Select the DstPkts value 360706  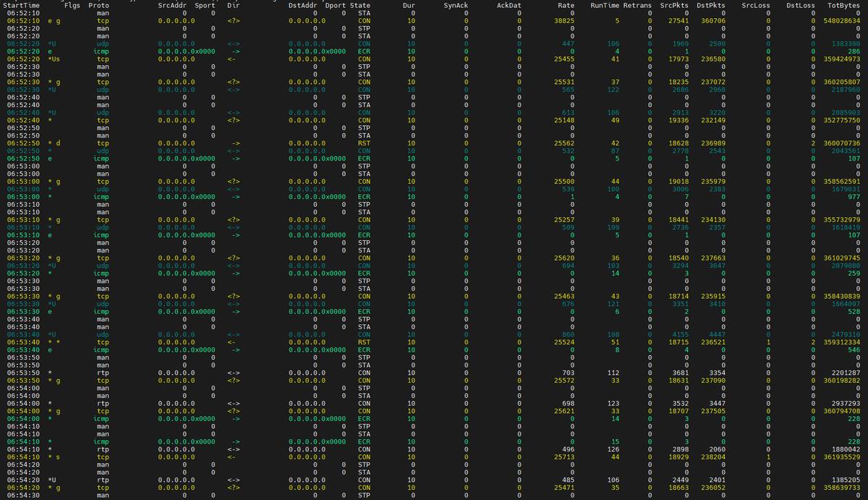coord(713,21)
